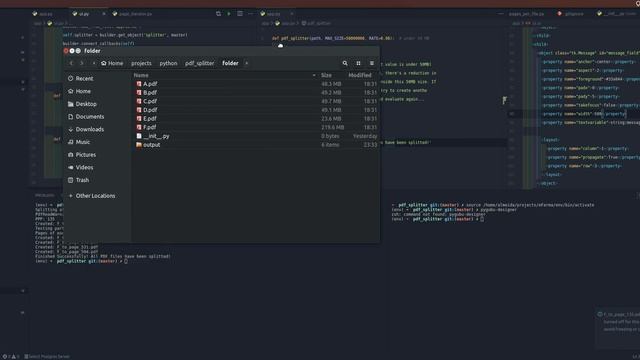Toggle grid view in the file manager
The width and height of the screenshot is (640, 360).
358,63
